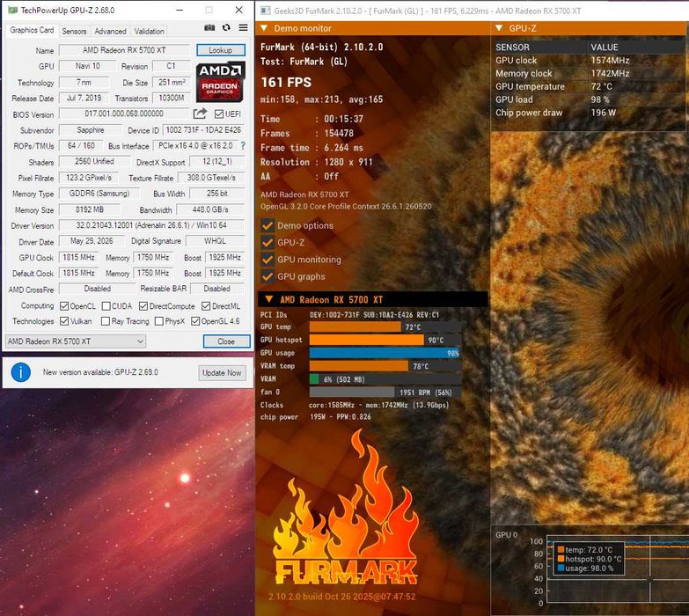Click the AMD Radeon Graphics logo
The image size is (689, 616).
coord(220,82)
